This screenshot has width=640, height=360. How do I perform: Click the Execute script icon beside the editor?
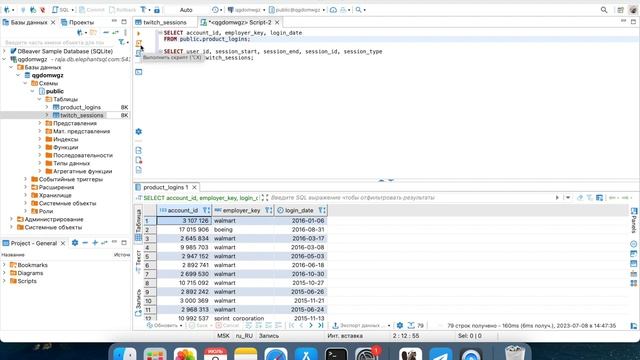[139, 43]
